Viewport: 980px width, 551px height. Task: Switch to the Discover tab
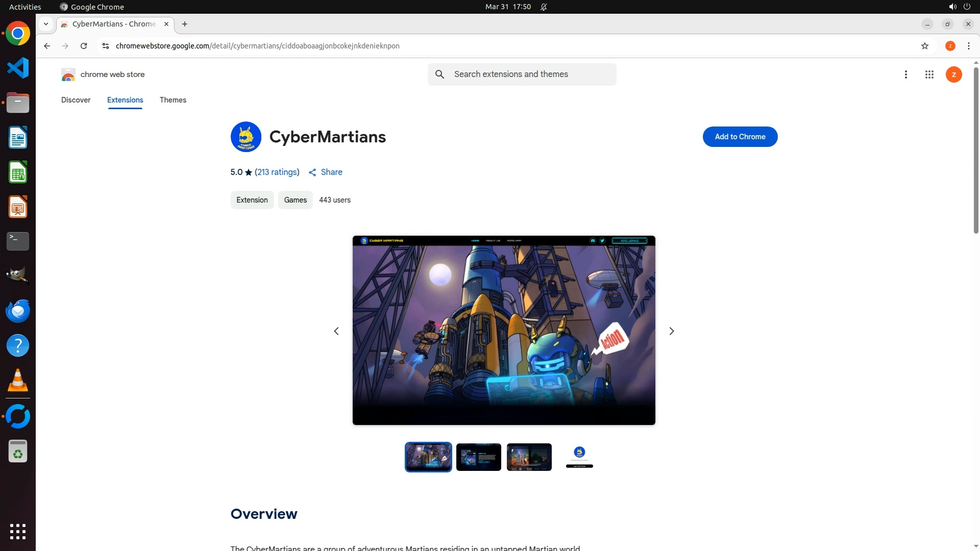(x=76, y=100)
